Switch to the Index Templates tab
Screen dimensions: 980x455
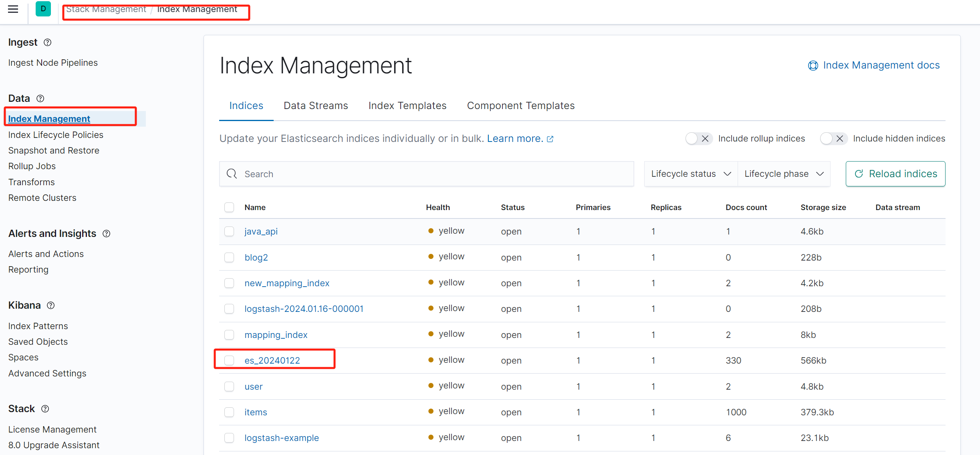407,105
